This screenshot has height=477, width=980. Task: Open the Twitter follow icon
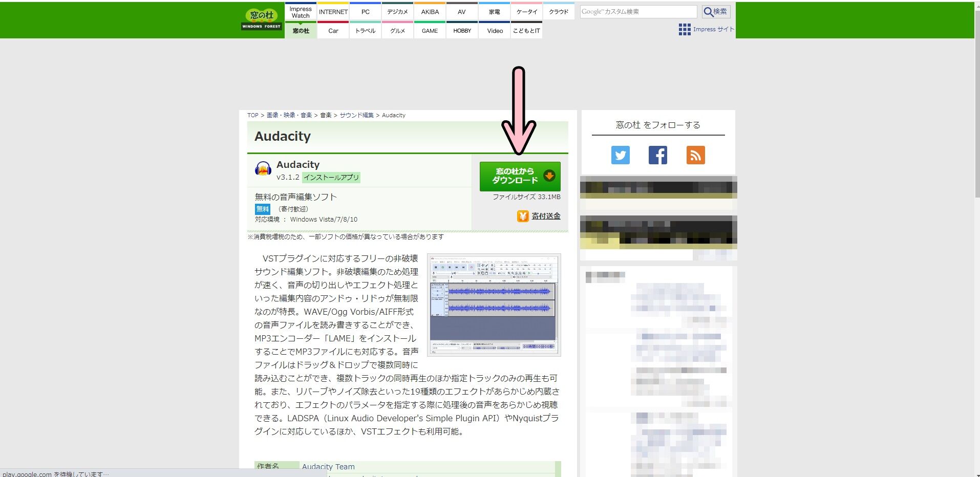click(x=620, y=155)
